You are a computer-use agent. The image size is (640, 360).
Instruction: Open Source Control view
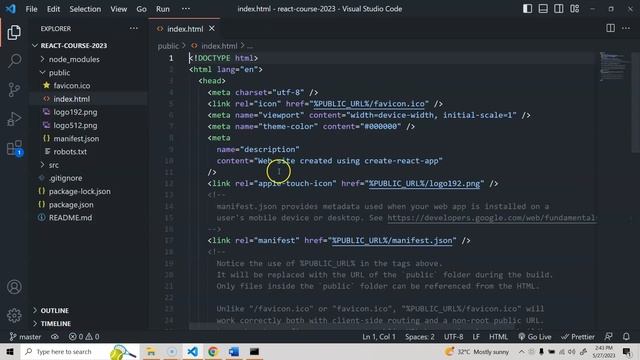coord(14,90)
